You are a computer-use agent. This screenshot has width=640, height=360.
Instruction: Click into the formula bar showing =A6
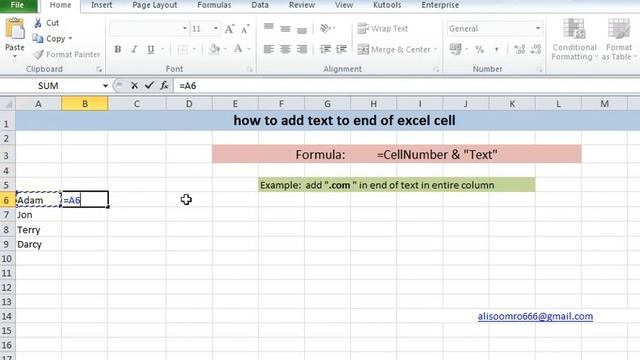click(407, 86)
